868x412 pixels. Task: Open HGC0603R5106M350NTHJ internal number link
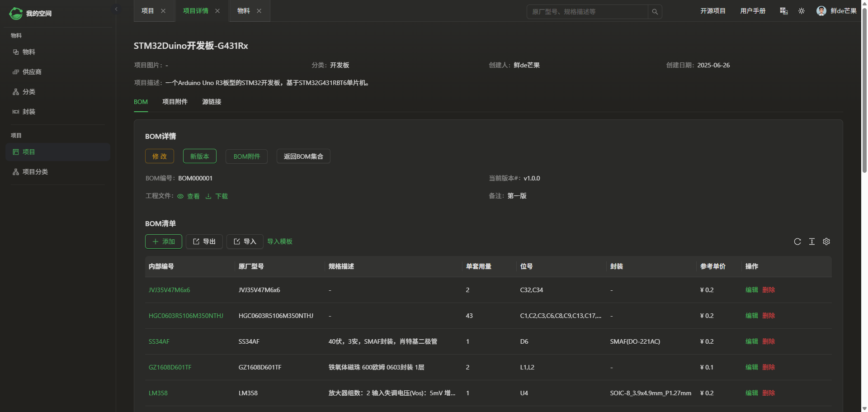[186, 316]
